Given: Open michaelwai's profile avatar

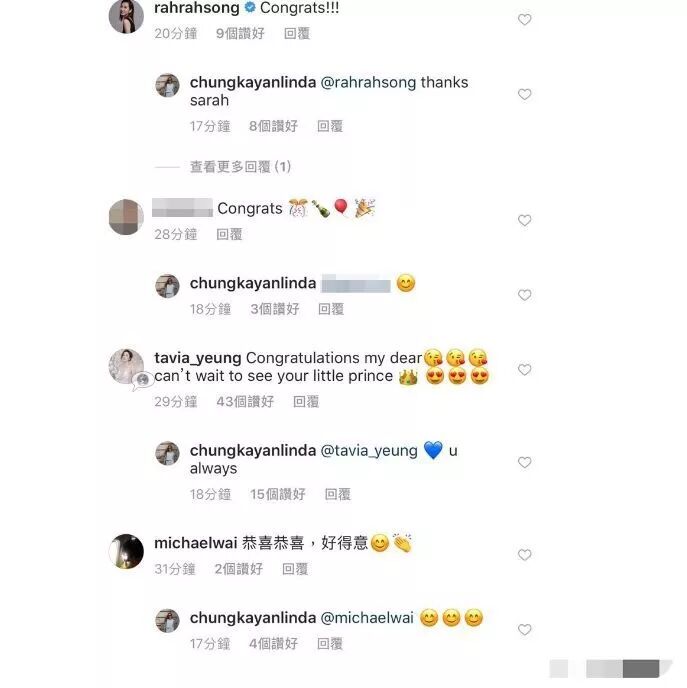Looking at the screenshot, I should pyautogui.click(x=126, y=552).
